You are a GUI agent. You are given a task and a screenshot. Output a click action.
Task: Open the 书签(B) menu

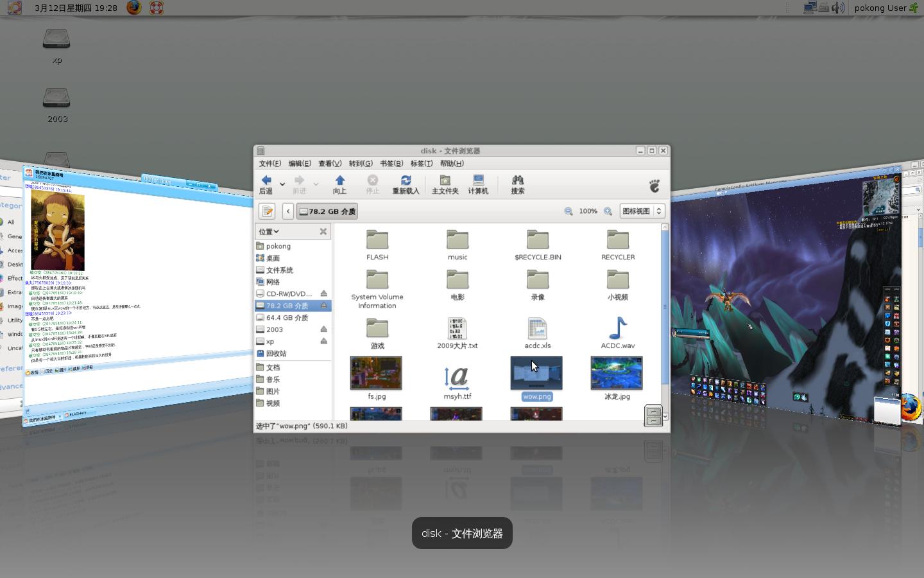click(x=391, y=164)
